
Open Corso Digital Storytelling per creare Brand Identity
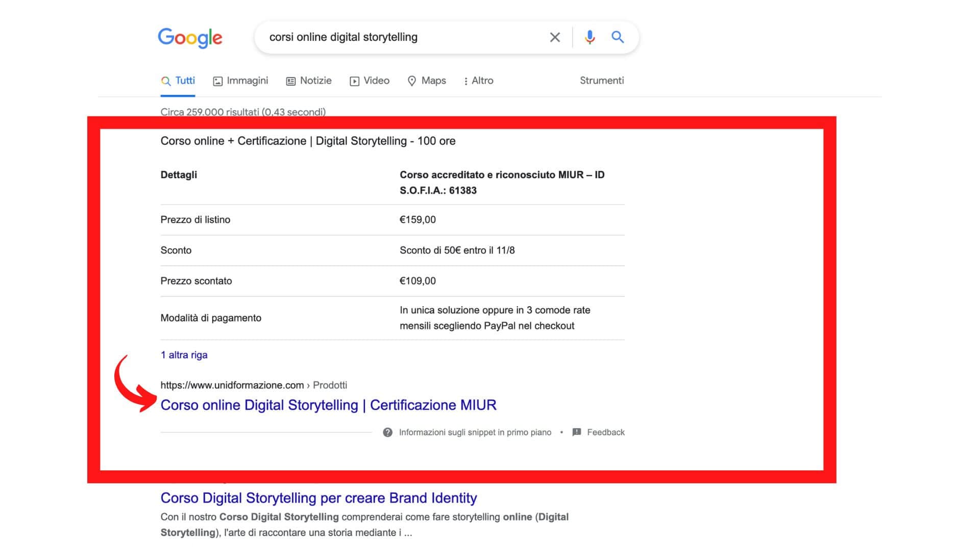point(319,497)
